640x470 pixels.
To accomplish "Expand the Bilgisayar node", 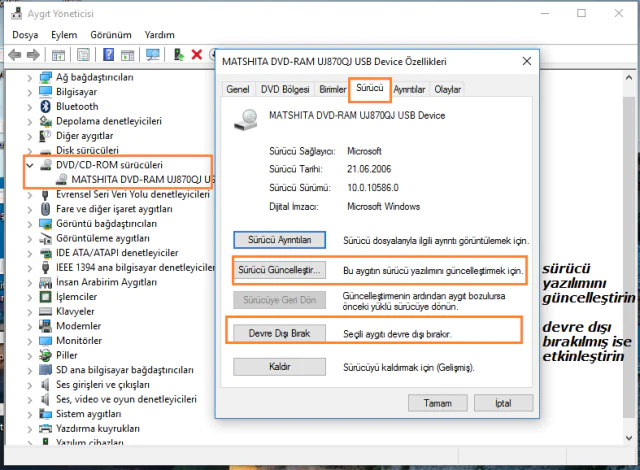I will 29,92.
